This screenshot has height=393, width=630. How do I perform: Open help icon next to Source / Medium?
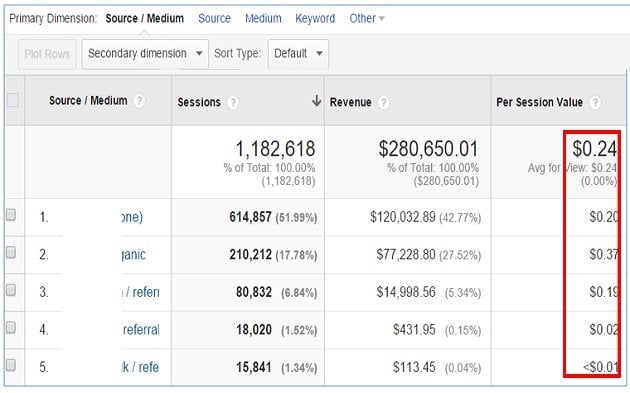[139, 100]
